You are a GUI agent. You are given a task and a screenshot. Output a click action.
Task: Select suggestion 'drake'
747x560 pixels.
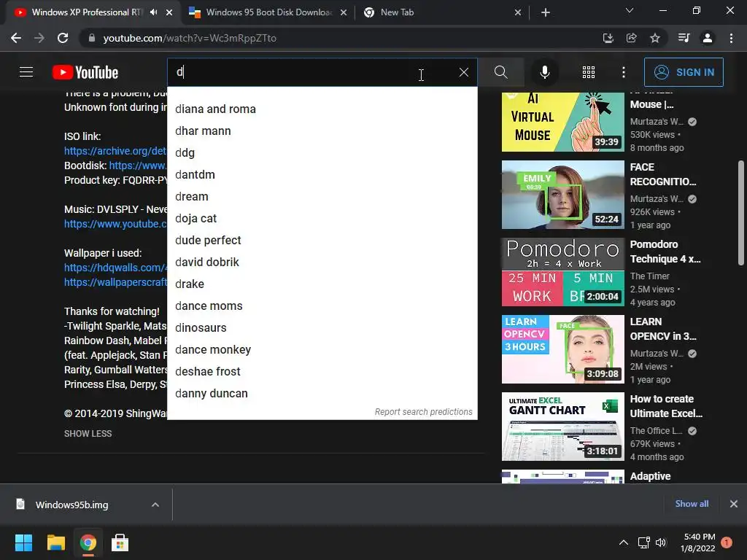point(322,284)
